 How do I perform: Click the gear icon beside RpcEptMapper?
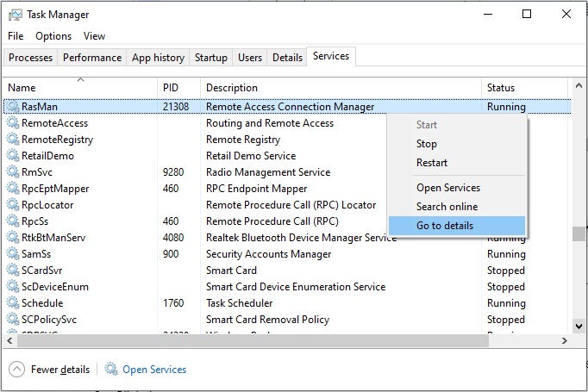[x=13, y=188]
